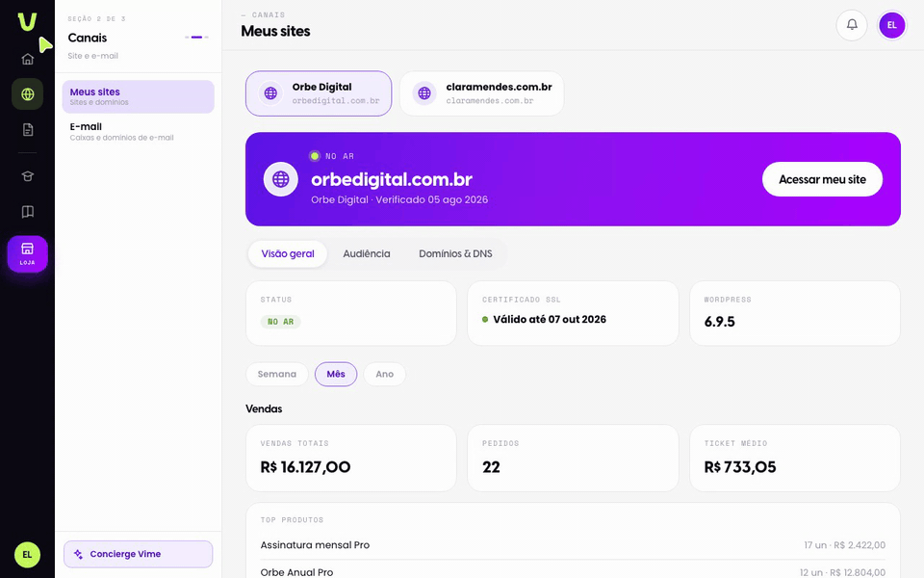This screenshot has height=578, width=924.
Task: Click the green NO AR status dot in the banner
Action: [315, 156]
